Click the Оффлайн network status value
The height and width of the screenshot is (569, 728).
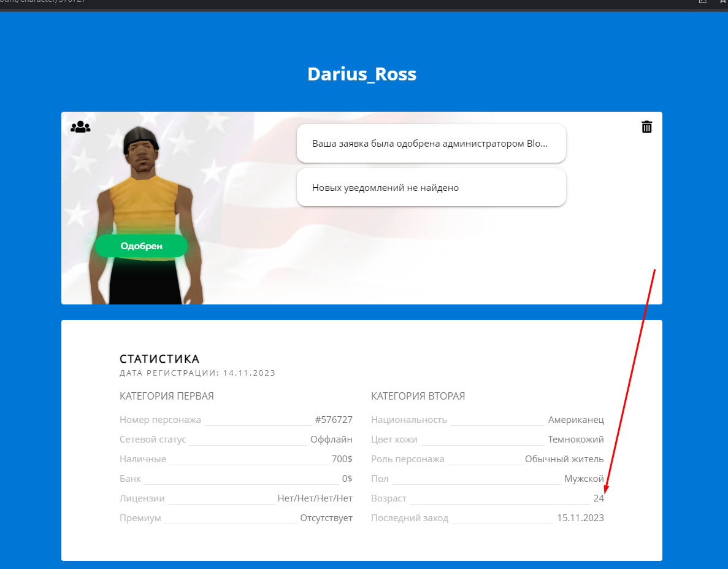point(331,439)
